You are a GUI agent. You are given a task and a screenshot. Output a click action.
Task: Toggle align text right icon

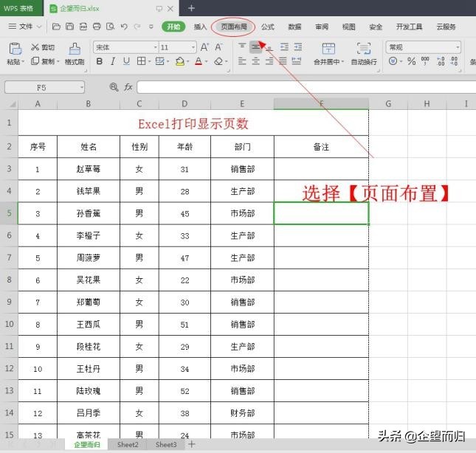(269, 61)
